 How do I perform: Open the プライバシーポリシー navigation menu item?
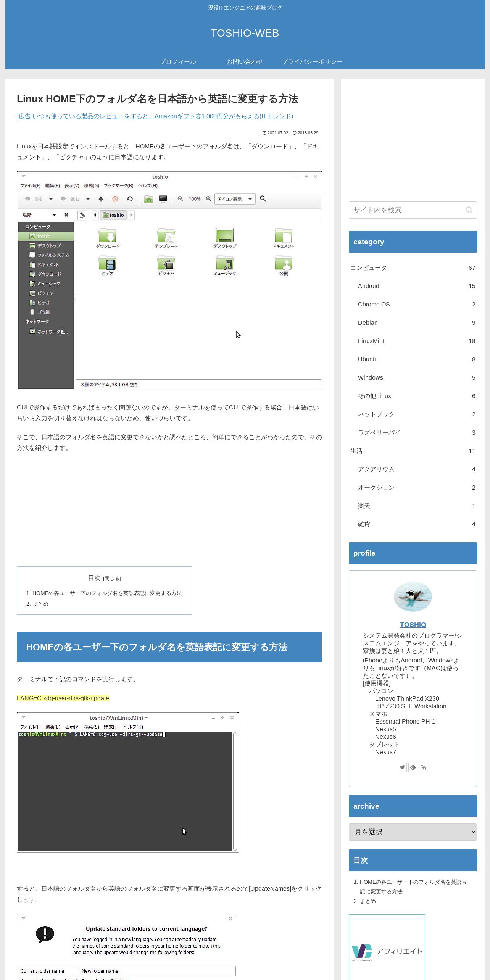pos(312,61)
